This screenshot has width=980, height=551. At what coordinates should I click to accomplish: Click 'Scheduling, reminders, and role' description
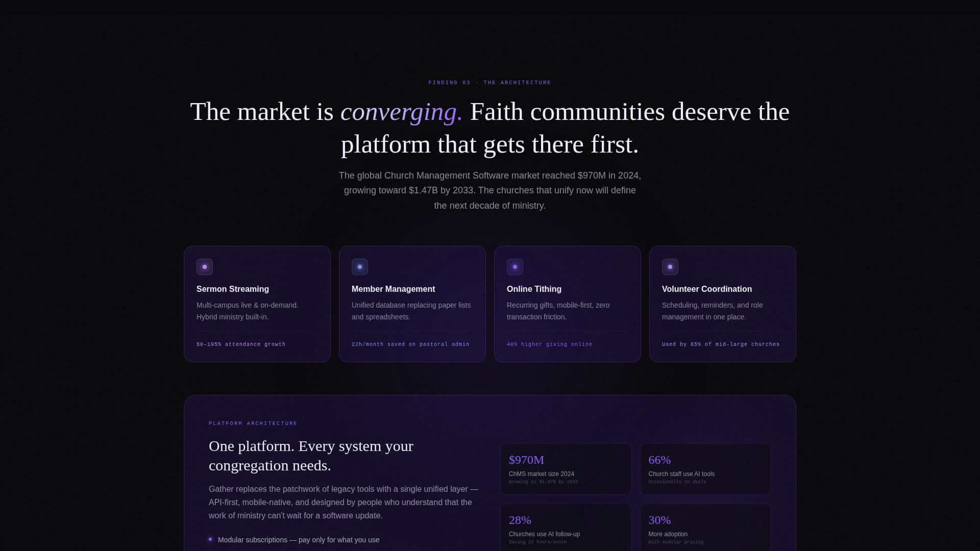(713, 311)
